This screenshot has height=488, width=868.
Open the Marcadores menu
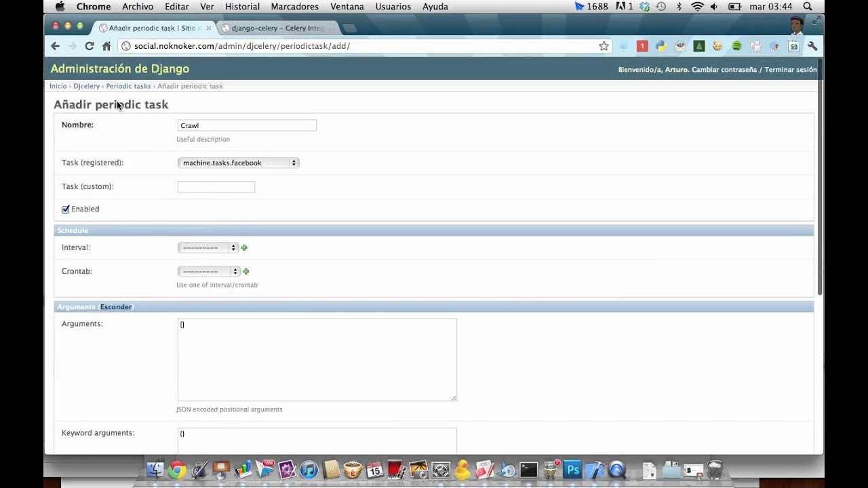pos(294,7)
